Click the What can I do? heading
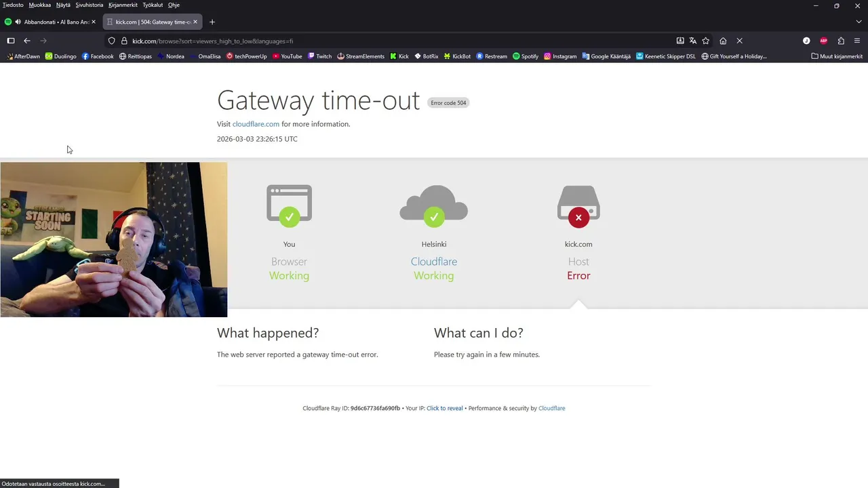Screen dimensions: 868x488 coord(479,333)
